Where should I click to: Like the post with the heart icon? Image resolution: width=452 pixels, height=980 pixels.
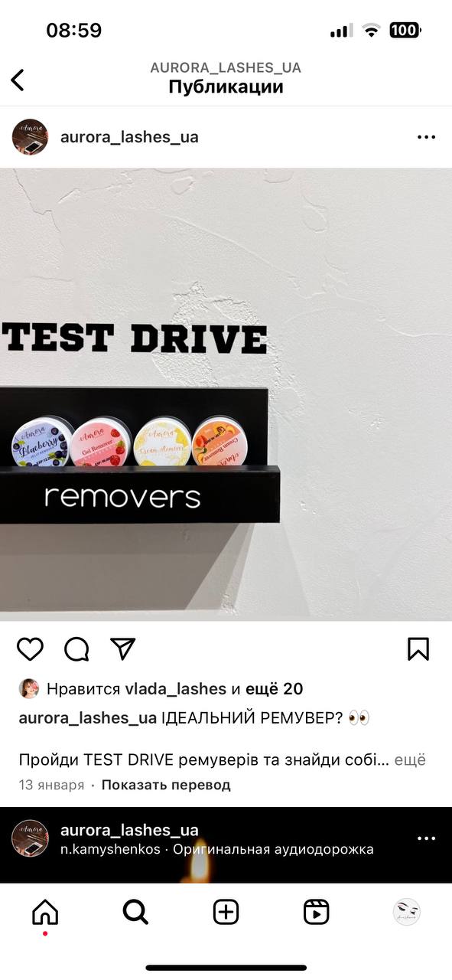click(x=31, y=649)
